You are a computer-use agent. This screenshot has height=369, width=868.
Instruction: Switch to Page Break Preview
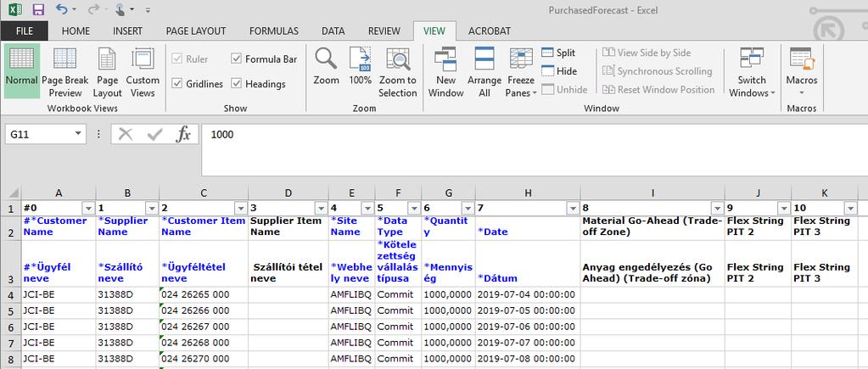point(64,72)
